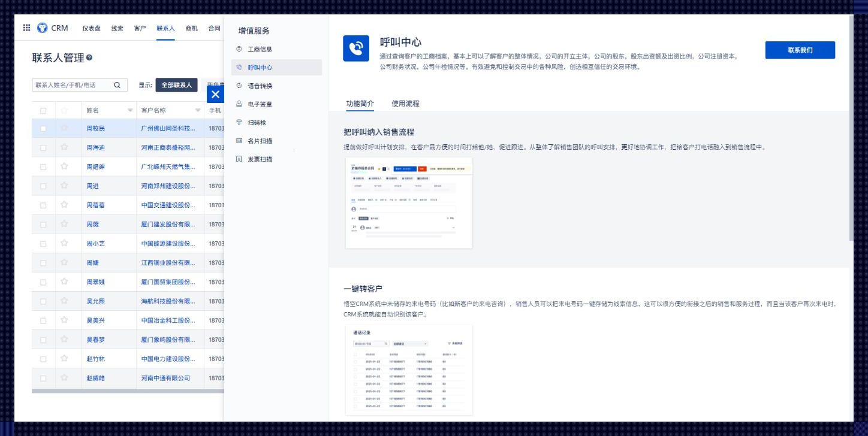Select the 联系人 nav tab
The image size is (868, 436).
[x=166, y=28]
